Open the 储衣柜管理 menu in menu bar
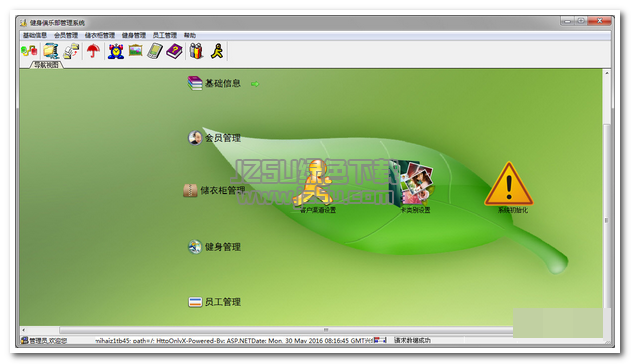 [100, 35]
